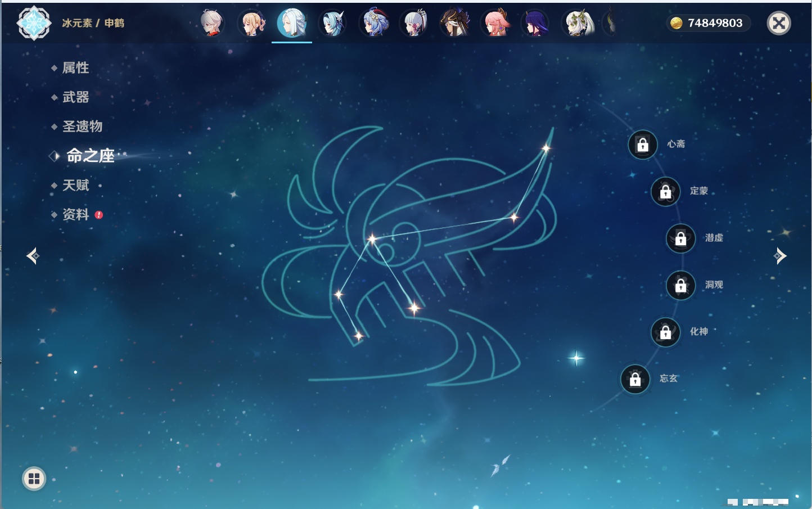This screenshot has width=812, height=509.
Task: Click the 冰元素 / 申鹤 title text
Action: pyautogui.click(x=93, y=23)
